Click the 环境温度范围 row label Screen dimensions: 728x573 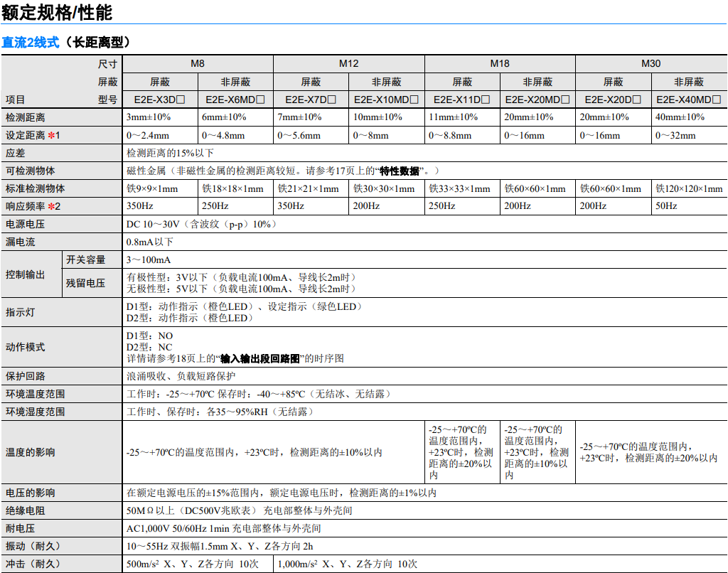coord(36,395)
